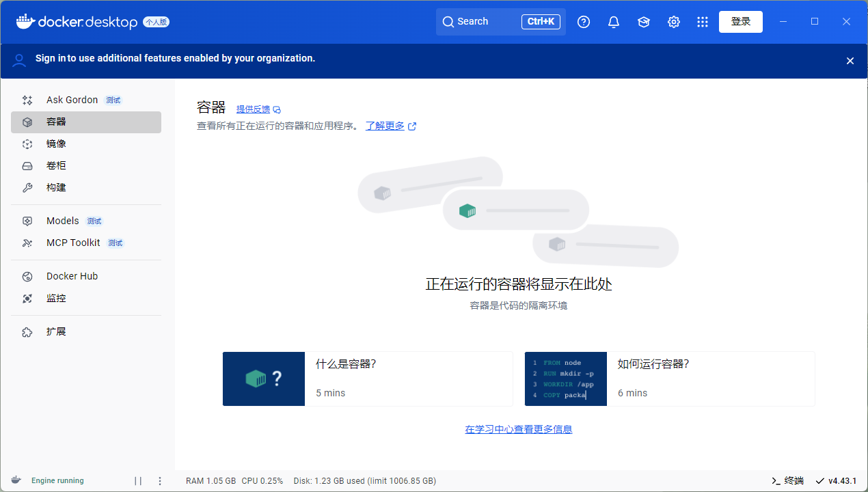Click the 了解更多 learn more link
The width and height of the screenshot is (868, 492).
385,126
